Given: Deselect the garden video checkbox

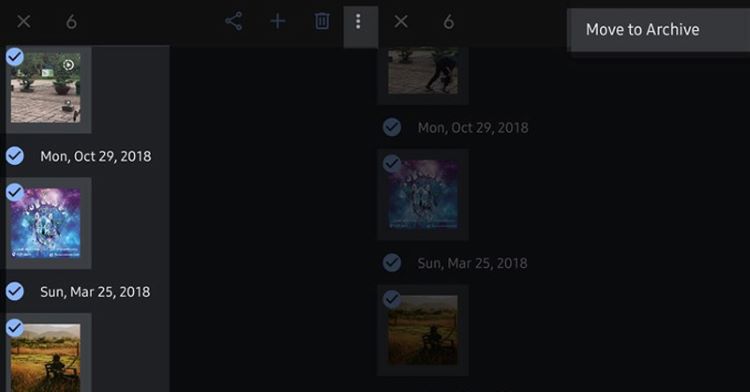Looking at the screenshot, I should pos(15,57).
